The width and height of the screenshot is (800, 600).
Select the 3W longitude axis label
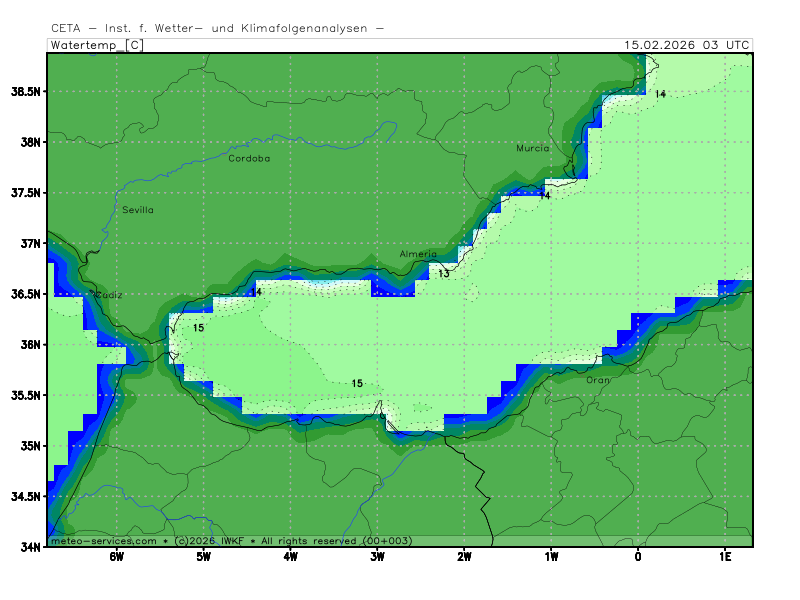[377, 557]
